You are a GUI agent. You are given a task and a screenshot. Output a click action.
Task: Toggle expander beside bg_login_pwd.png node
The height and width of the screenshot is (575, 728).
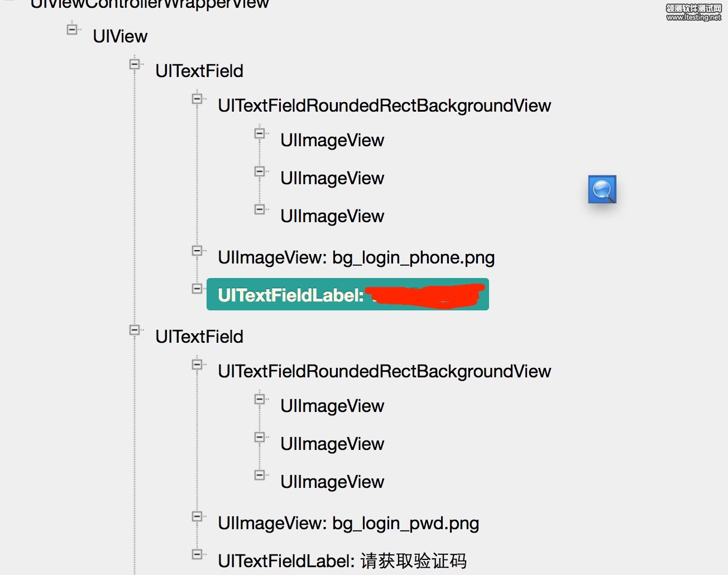coord(197,516)
